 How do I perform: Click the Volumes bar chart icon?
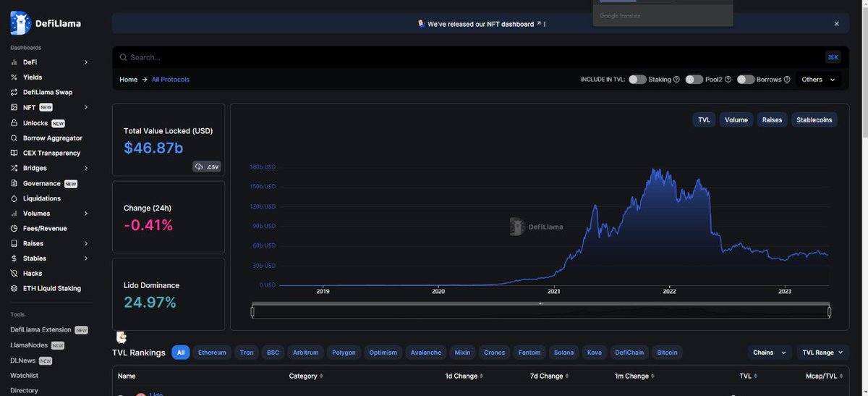pos(14,214)
